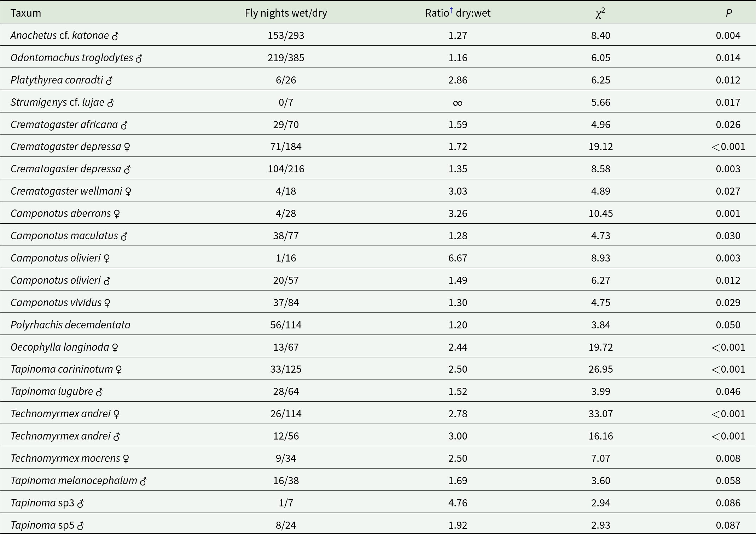
Task: Select the 33.07 chi-squared value
Action: point(600,414)
